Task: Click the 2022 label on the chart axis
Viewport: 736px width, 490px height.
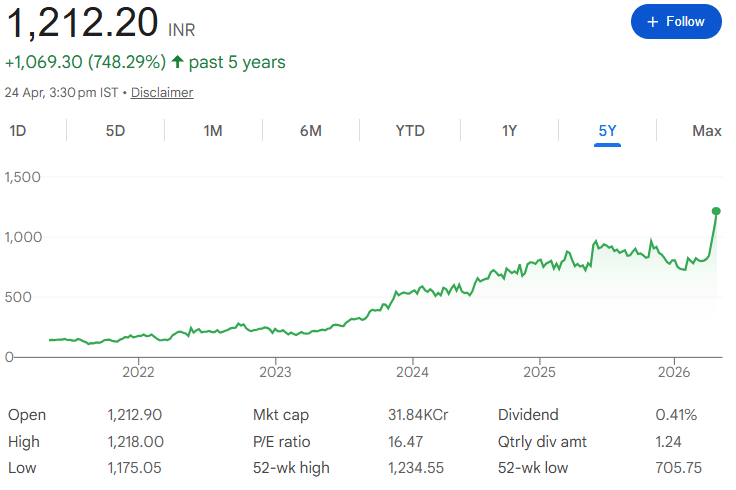Action: pyautogui.click(x=138, y=373)
